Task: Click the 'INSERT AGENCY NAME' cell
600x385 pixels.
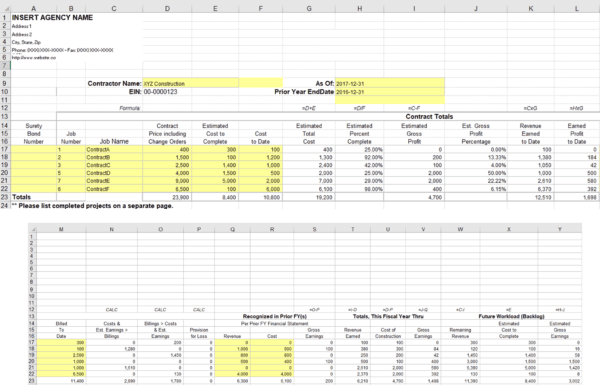Action: 52,18
